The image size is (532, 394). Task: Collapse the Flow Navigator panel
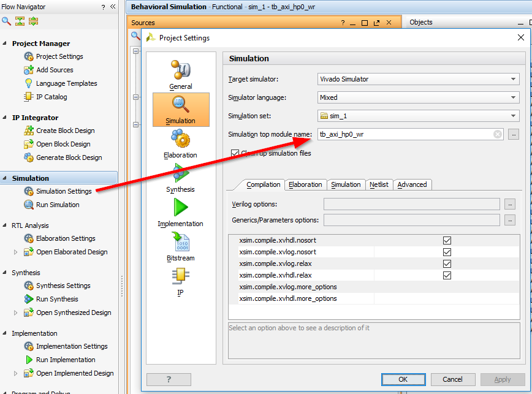point(113,7)
